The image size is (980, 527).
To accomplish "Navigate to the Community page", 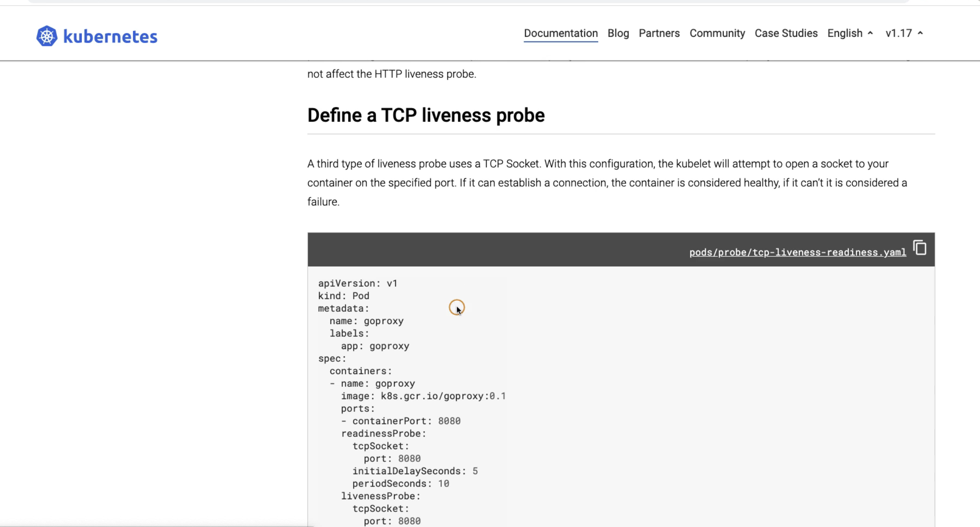I will pos(717,33).
